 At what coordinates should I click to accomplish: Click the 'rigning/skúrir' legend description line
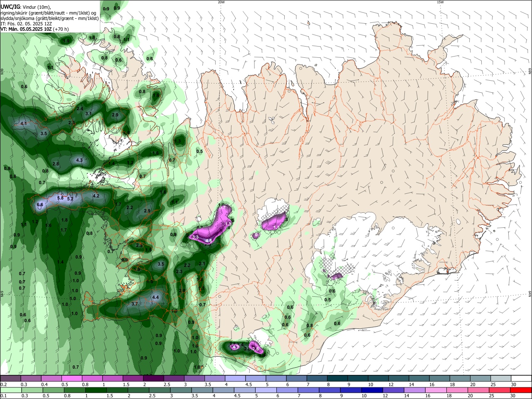[x=48, y=12]
